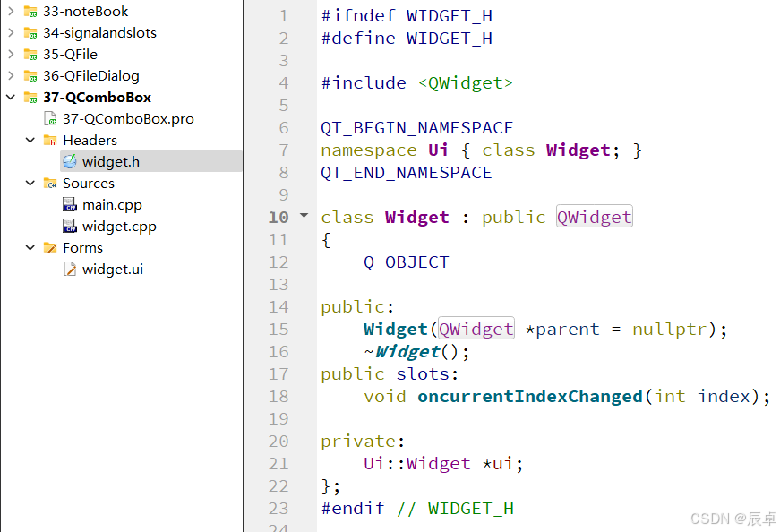Image resolution: width=780 pixels, height=532 pixels.
Task: Click the 36-QFileDialog project folder icon
Action: pos(30,75)
